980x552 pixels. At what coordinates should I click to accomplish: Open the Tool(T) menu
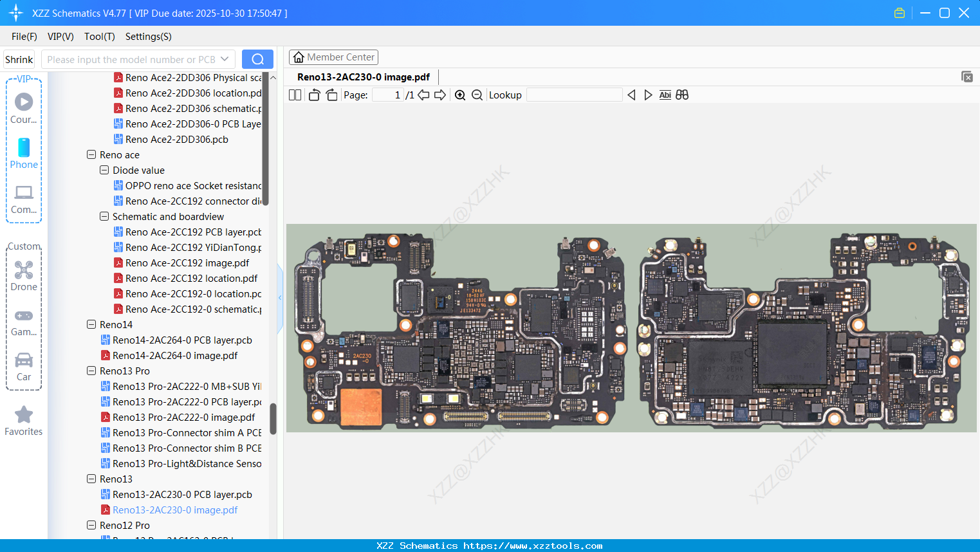[x=99, y=37]
